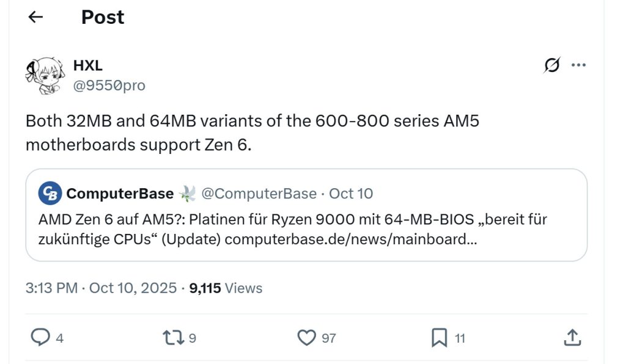Click the dove emoji beside ComputerBase
This screenshot has height=364, width=626.
(186, 194)
